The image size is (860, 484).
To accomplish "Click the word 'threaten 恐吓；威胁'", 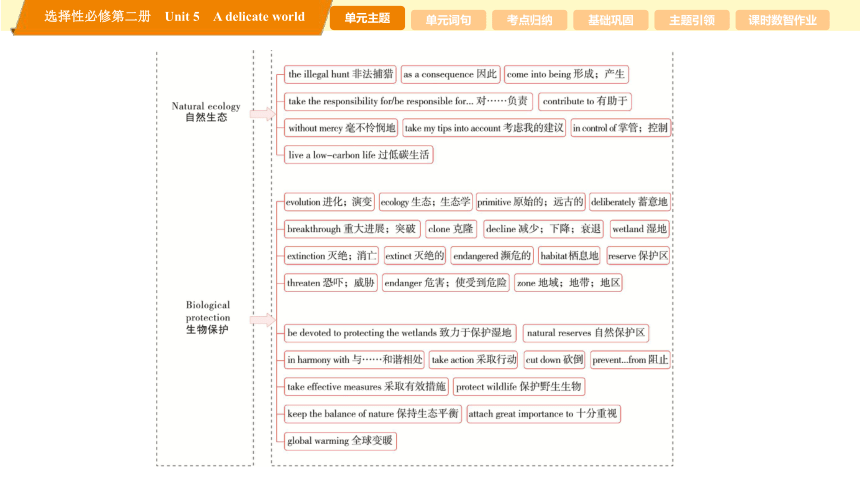I will coord(331,283).
